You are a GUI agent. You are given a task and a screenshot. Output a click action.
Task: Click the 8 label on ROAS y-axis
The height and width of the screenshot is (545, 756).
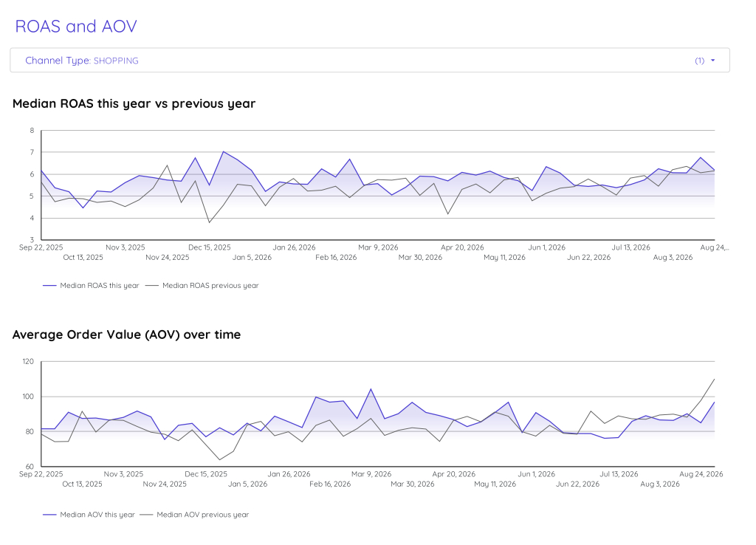32,130
